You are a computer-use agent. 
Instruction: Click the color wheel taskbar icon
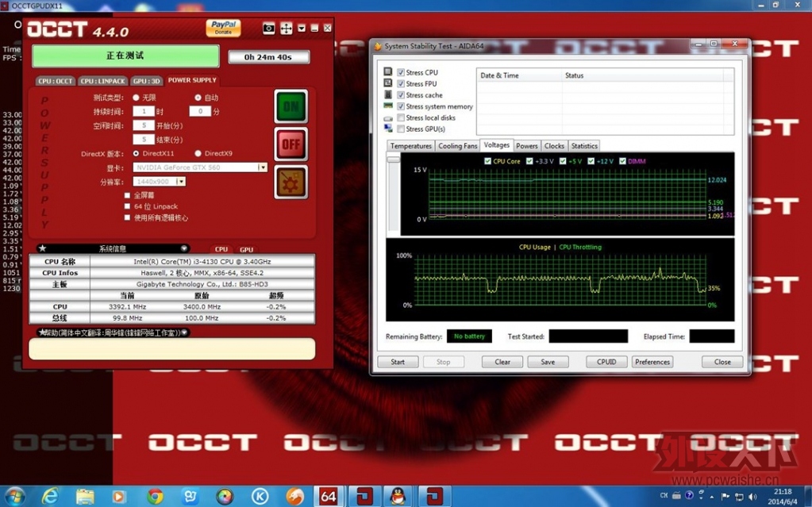tap(225, 496)
